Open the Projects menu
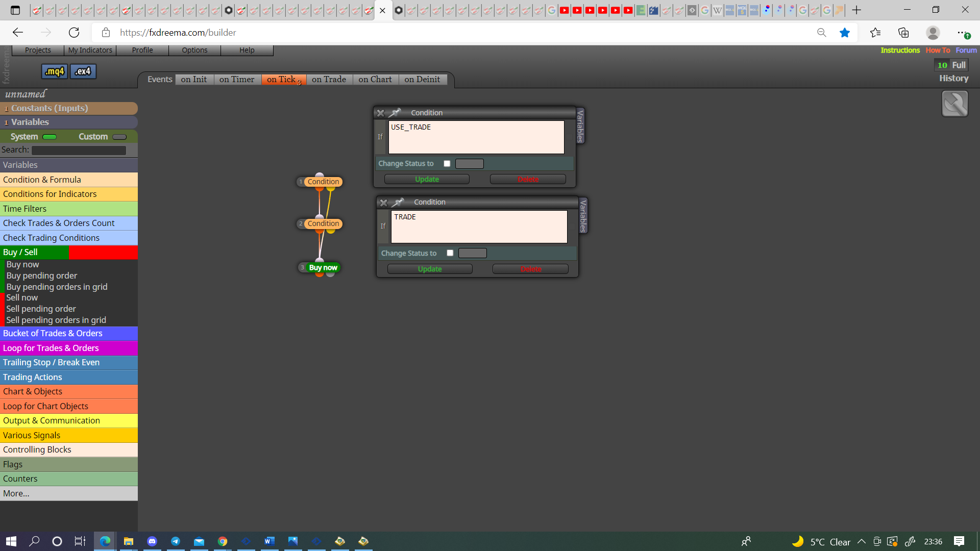This screenshot has width=980, height=551. (x=38, y=50)
